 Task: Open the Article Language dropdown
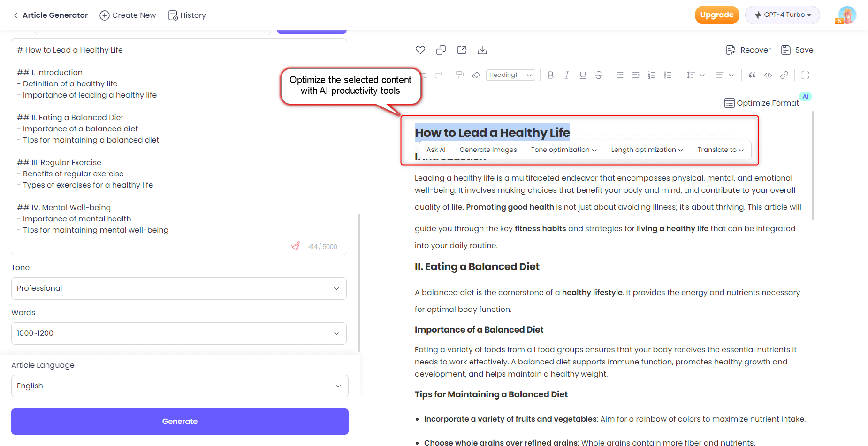click(180, 386)
